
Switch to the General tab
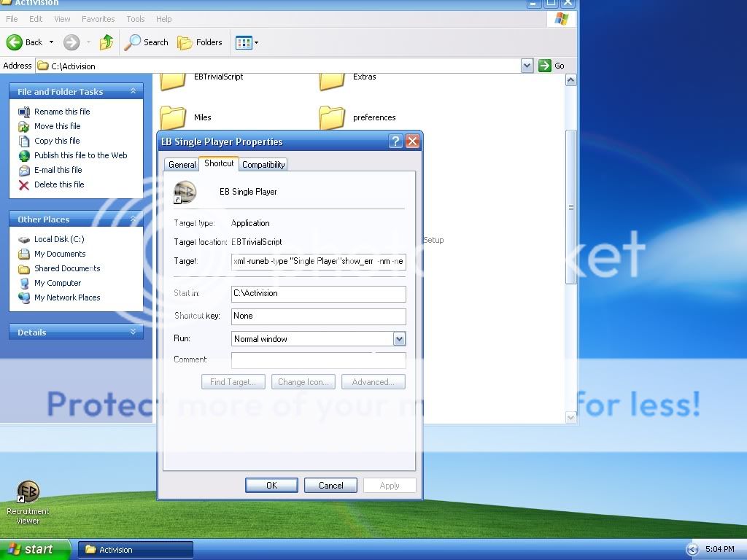(182, 165)
